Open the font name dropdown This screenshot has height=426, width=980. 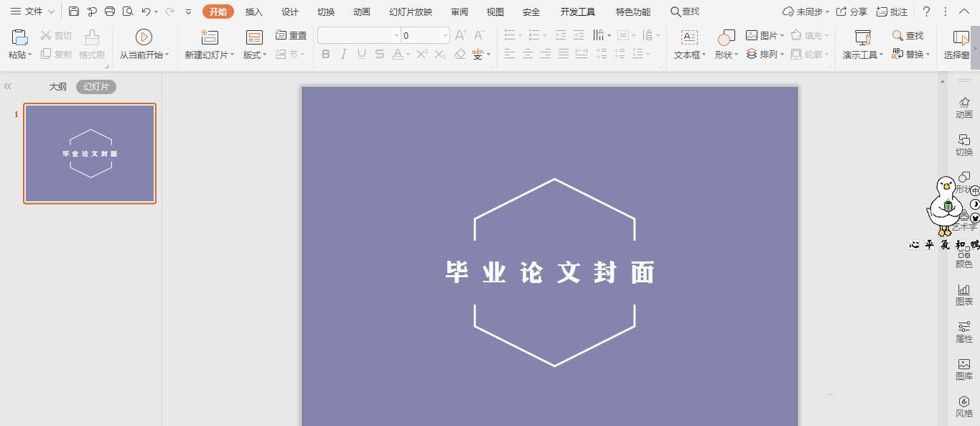[396, 35]
